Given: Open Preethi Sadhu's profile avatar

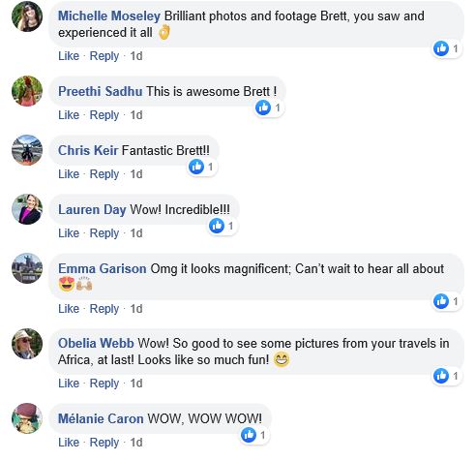Looking at the screenshot, I should click(x=27, y=91).
